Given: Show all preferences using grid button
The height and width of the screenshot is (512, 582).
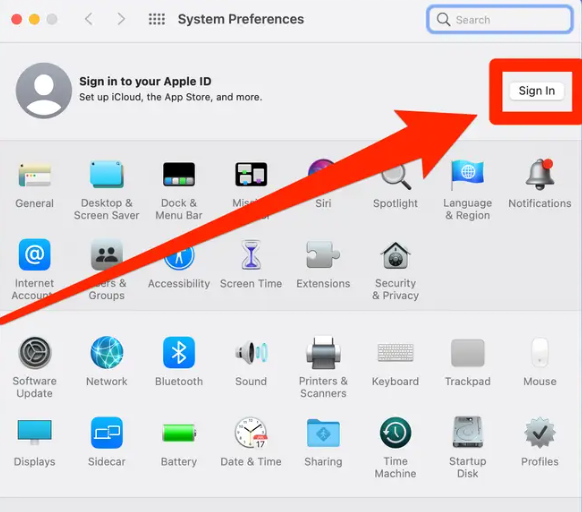Looking at the screenshot, I should (x=157, y=19).
